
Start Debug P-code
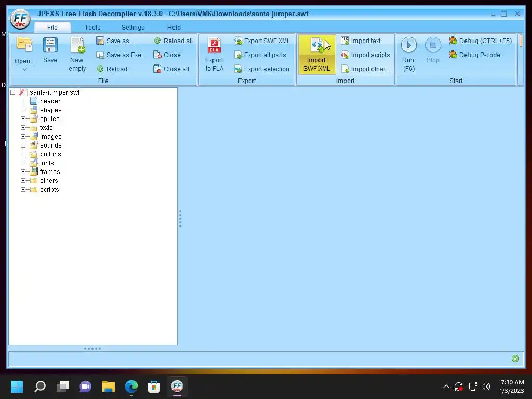(x=475, y=55)
